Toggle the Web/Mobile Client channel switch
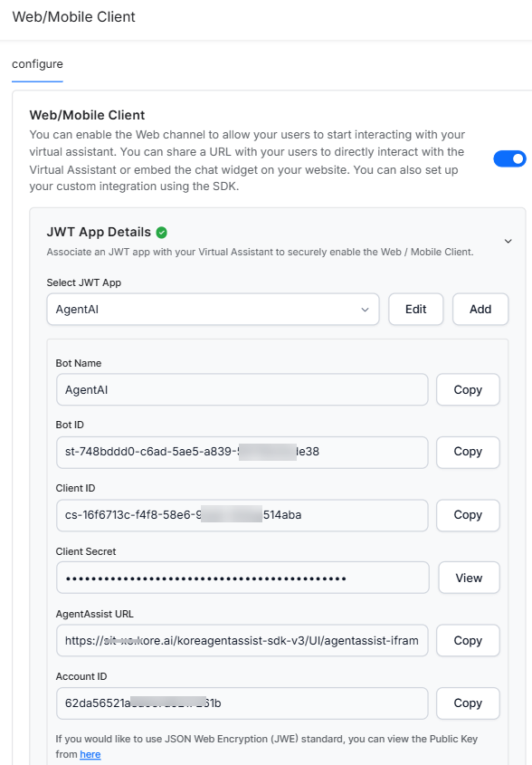The height and width of the screenshot is (765, 532). [509, 158]
